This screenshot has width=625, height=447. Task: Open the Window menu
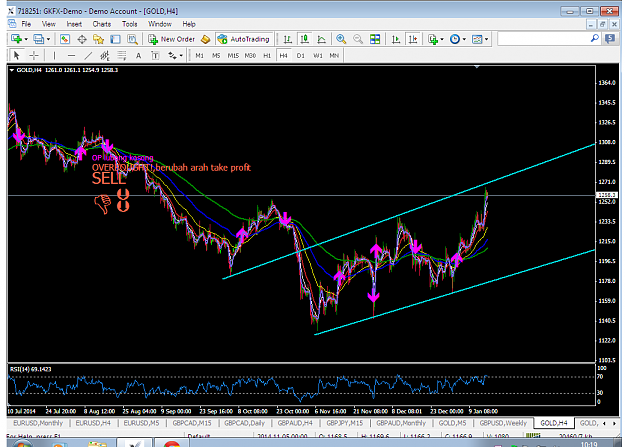(160, 24)
